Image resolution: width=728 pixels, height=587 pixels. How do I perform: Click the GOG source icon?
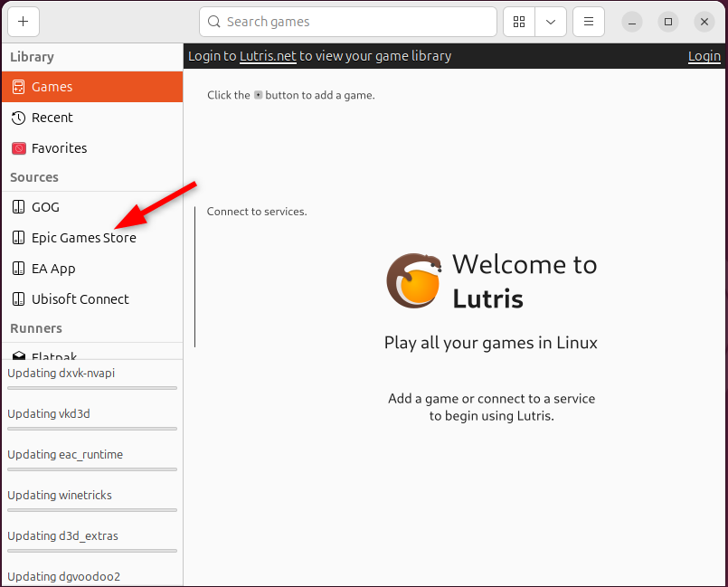coord(19,207)
